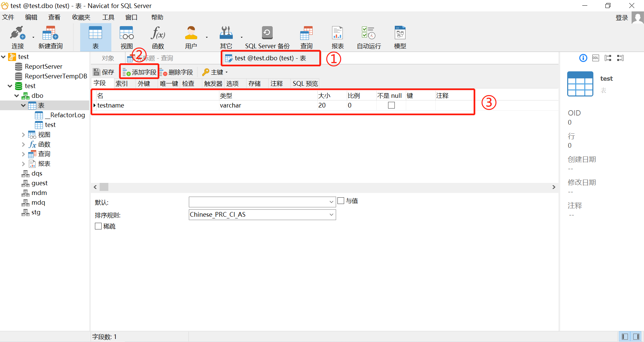Image resolution: width=644 pixels, height=342 pixels.
Task: Select the guest schema
Action: coord(35,183)
